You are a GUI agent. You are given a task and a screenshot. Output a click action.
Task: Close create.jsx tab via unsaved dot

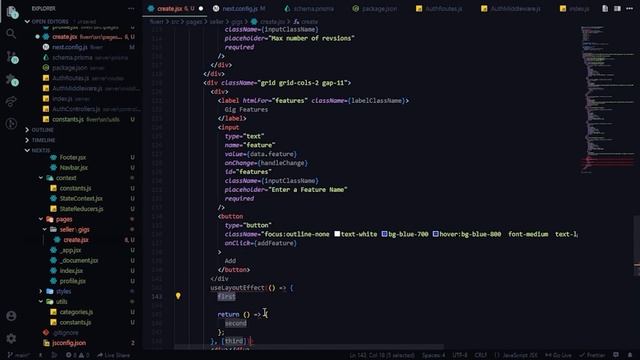[201, 9]
